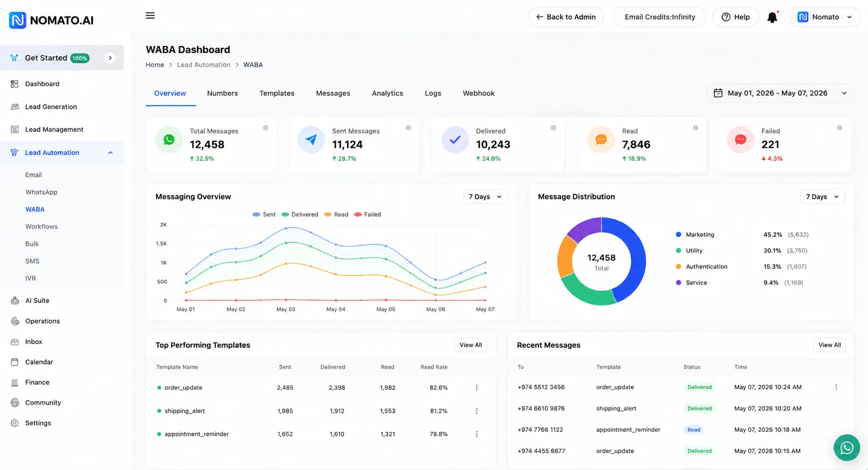Click the AI Suite sidebar icon

pos(15,301)
